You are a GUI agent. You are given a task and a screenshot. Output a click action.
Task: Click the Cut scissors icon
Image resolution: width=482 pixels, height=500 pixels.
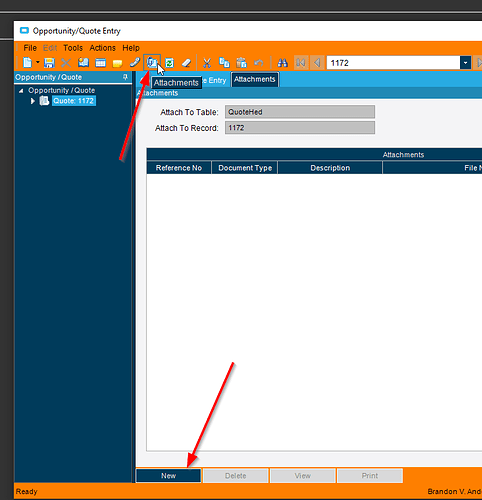tap(207, 63)
